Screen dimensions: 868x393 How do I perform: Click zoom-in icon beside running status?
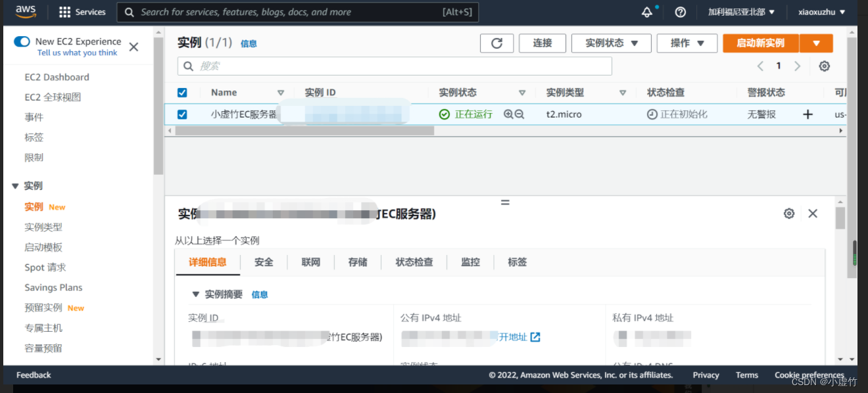(508, 114)
